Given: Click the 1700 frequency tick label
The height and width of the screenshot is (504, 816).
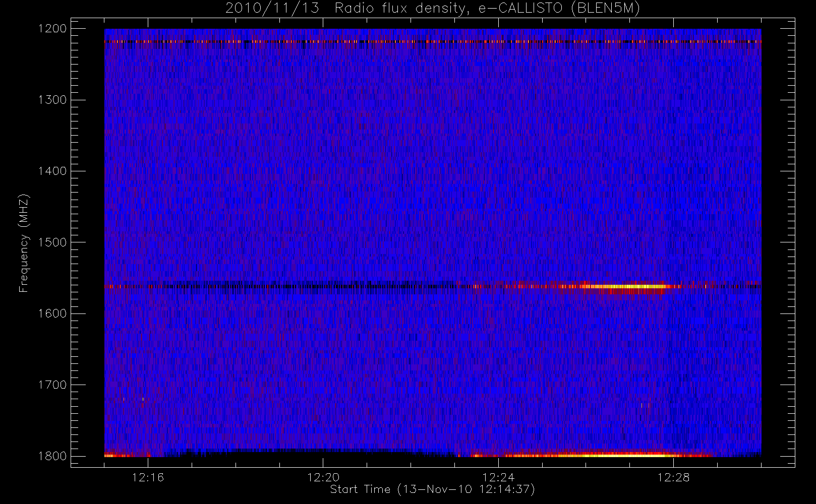Looking at the screenshot, I should click(x=52, y=385).
